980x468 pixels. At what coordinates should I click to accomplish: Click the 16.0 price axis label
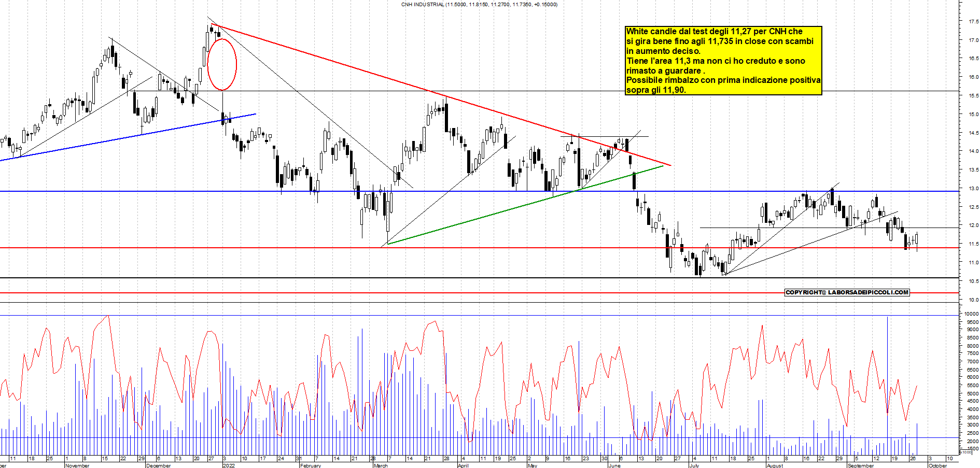973,77
